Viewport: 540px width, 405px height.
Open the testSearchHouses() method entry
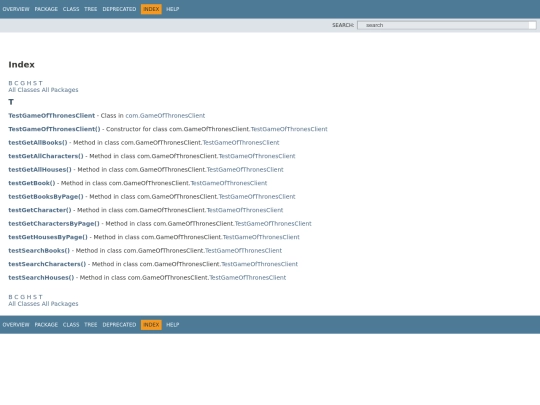pos(41,278)
